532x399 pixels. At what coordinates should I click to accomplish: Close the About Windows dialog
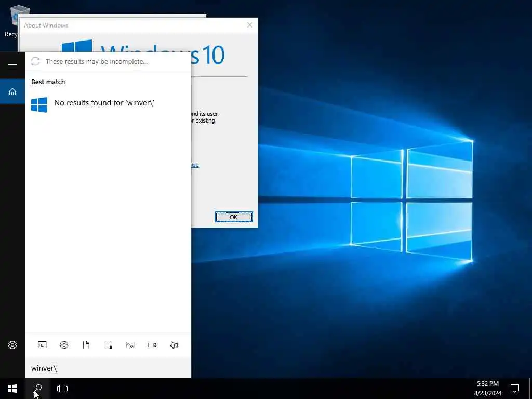pos(250,25)
